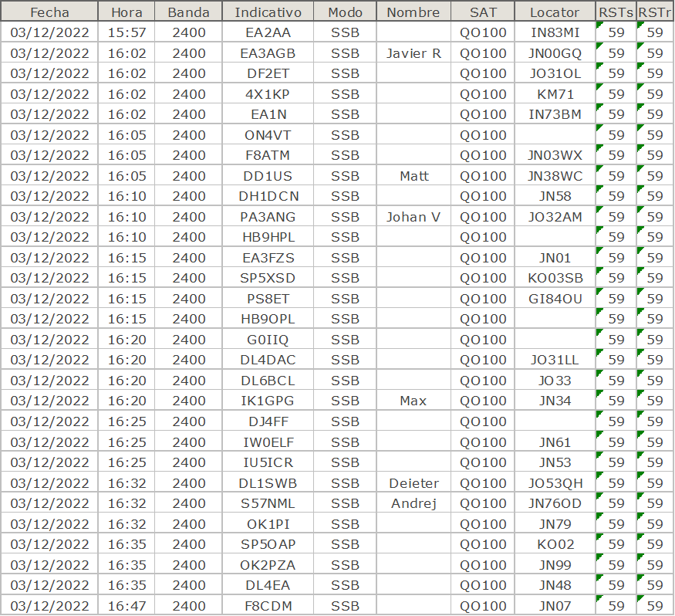Viewport: 675px width, 616px height.
Task: Click the name cell Deieter
Action: pyautogui.click(x=413, y=483)
